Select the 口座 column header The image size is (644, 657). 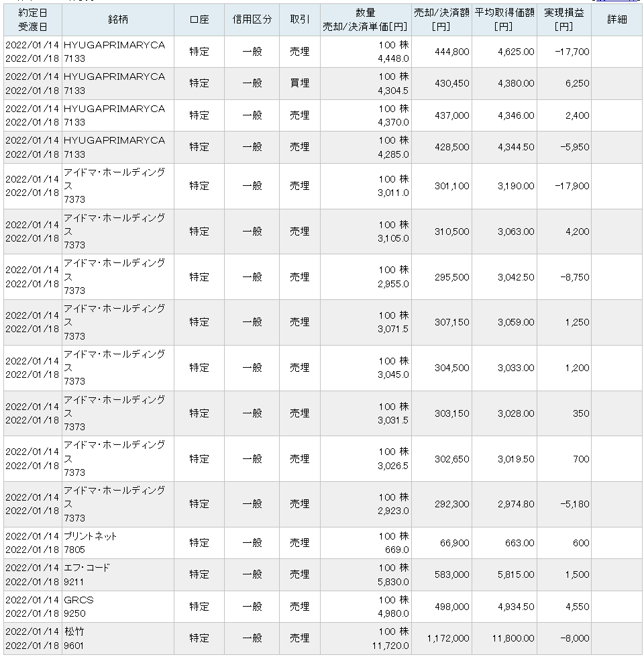[199, 19]
